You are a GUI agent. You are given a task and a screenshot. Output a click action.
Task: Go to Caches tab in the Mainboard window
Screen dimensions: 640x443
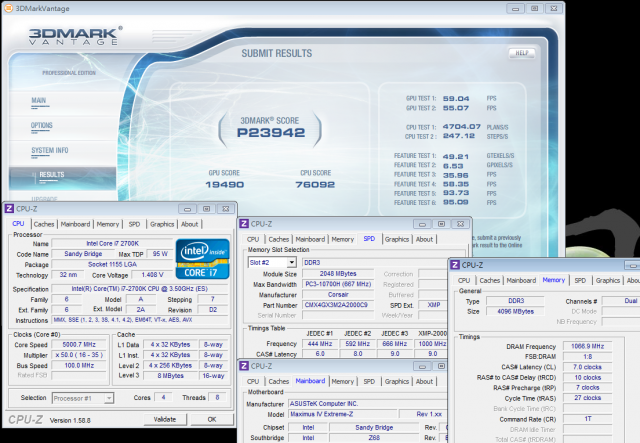point(279,381)
